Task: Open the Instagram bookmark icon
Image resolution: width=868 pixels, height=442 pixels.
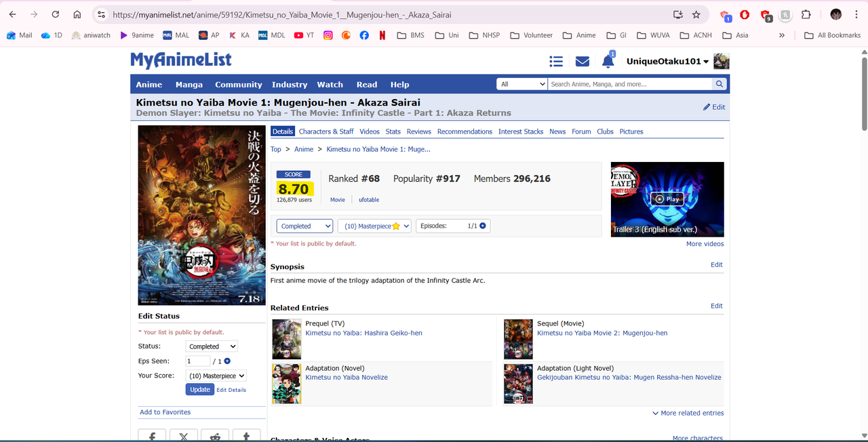Action: click(328, 35)
